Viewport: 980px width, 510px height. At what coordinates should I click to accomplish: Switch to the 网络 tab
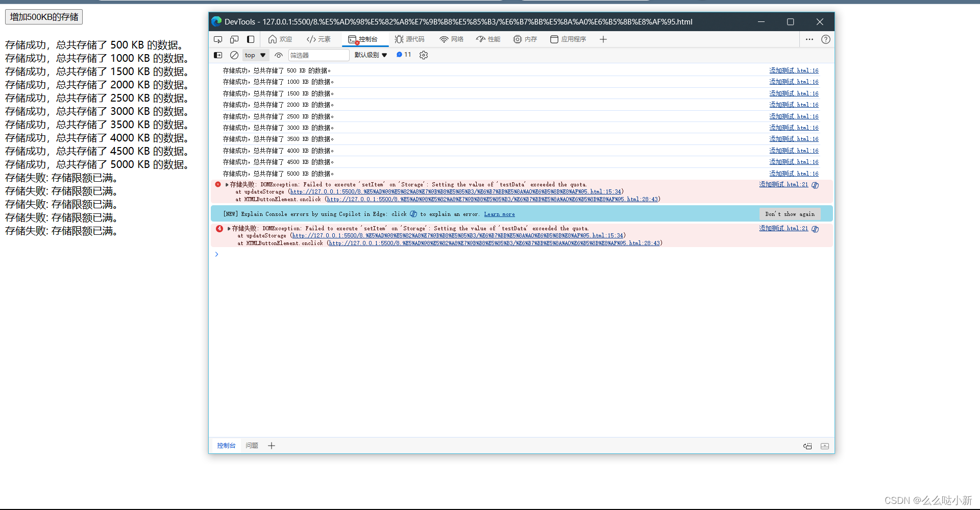pyautogui.click(x=451, y=39)
